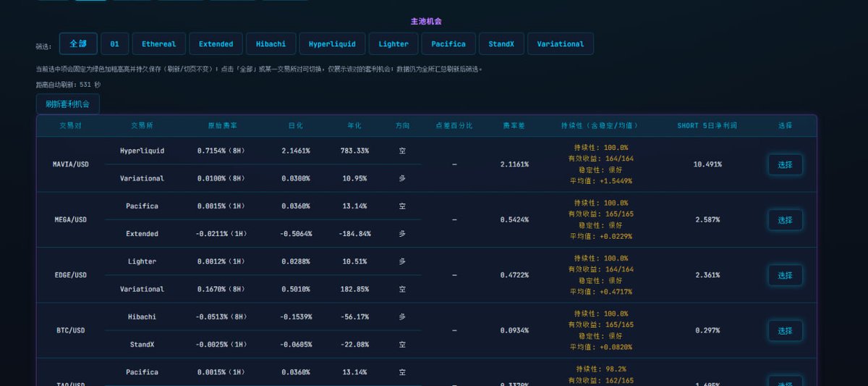Screen dimensions: 868x386
Task: Click the 182.85% annualized value
Action: click(354, 289)
